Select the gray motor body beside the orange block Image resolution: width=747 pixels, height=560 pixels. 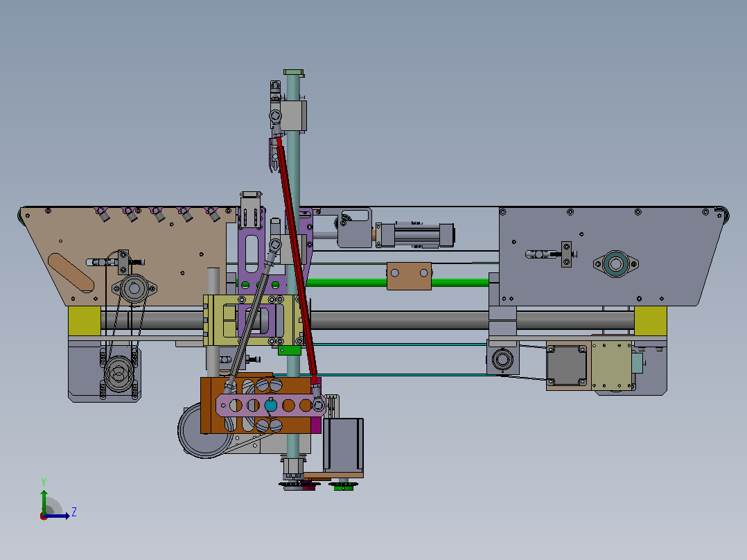(343, 444)
